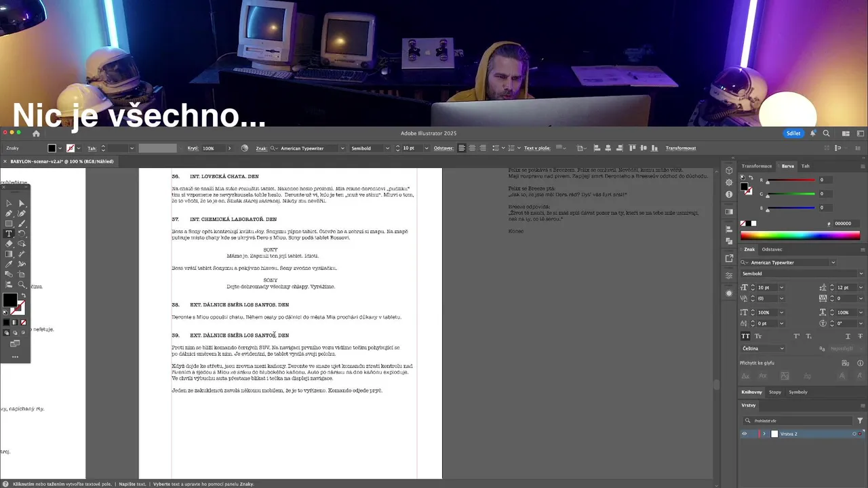Image resolution: width=868 pixels, height=488 pixels.
Task: Open the Appearance sun dock icon
Action: (729, 293)
